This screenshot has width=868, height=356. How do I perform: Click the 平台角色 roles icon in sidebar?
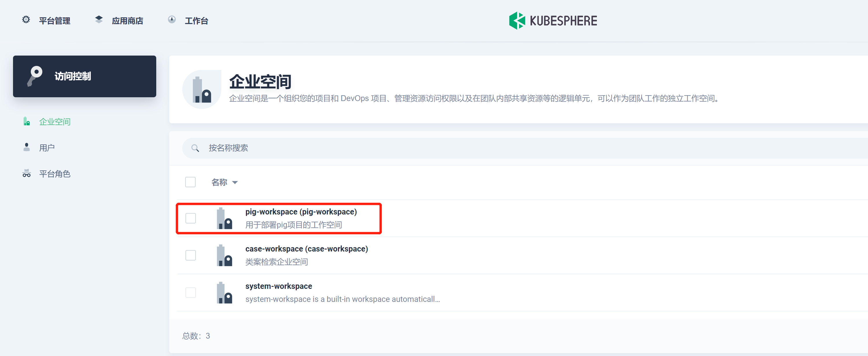tap(26, 174)
